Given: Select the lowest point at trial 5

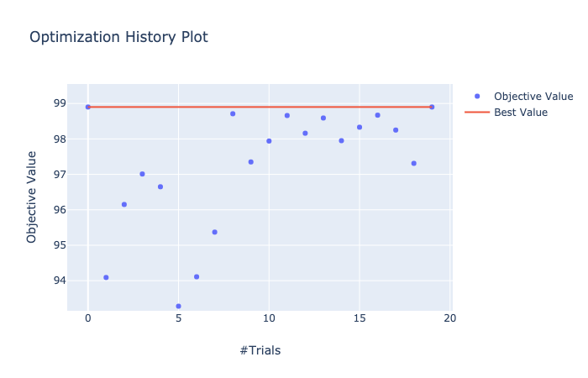Looking at the screenshot, I should pyautogui.click(x=178, y=307).
